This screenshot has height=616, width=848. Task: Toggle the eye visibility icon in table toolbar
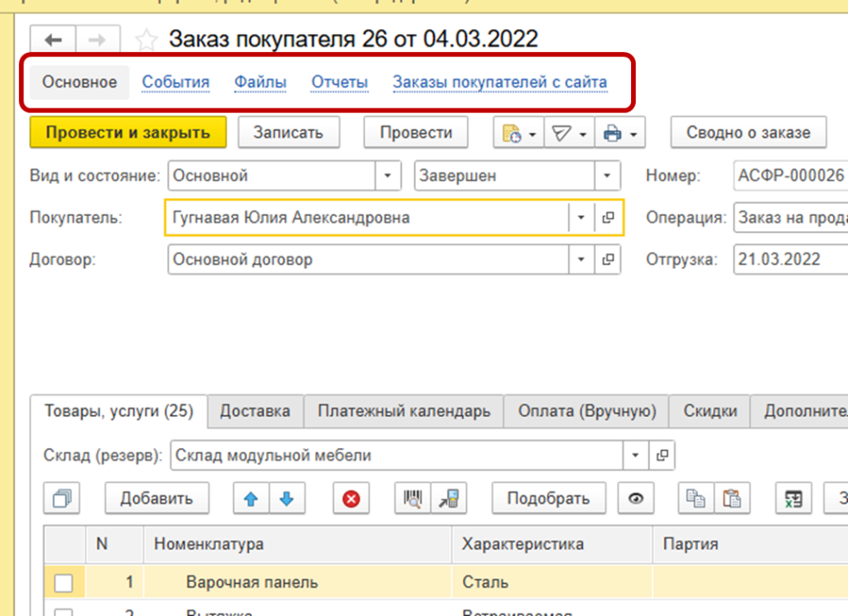coord(636,498)
